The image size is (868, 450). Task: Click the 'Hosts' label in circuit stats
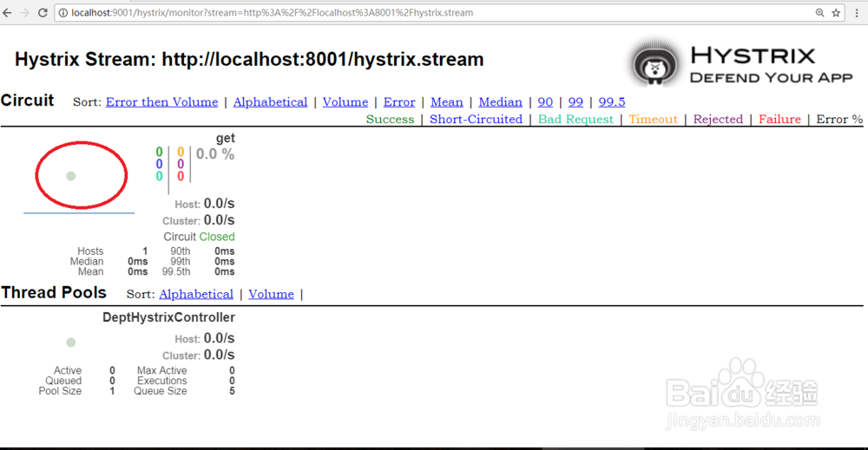pos(90,251)
